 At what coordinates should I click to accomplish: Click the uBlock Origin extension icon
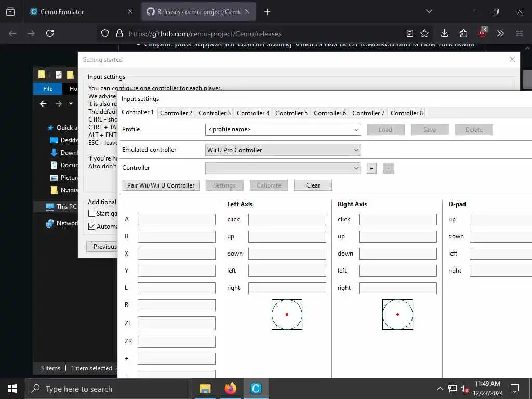482,33
